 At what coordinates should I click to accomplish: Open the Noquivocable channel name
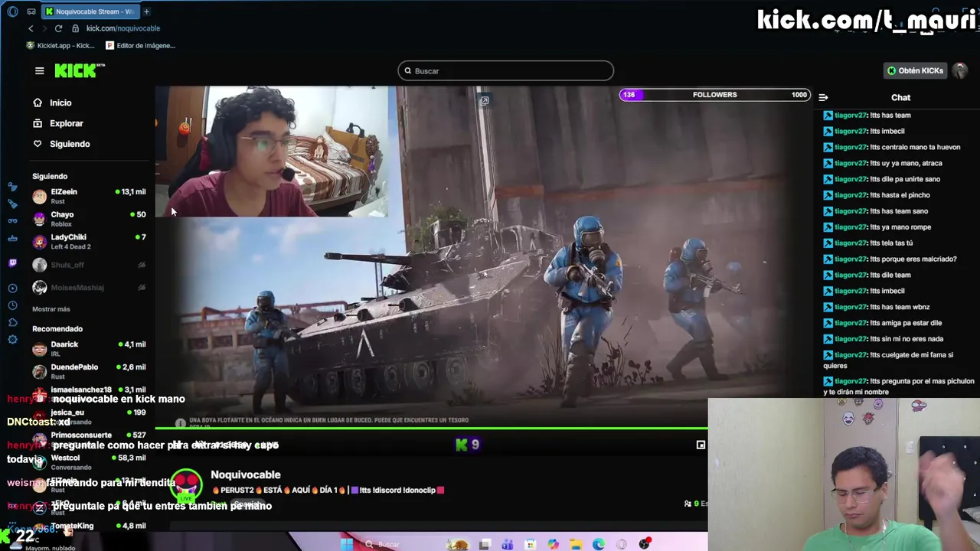(246, 474)
